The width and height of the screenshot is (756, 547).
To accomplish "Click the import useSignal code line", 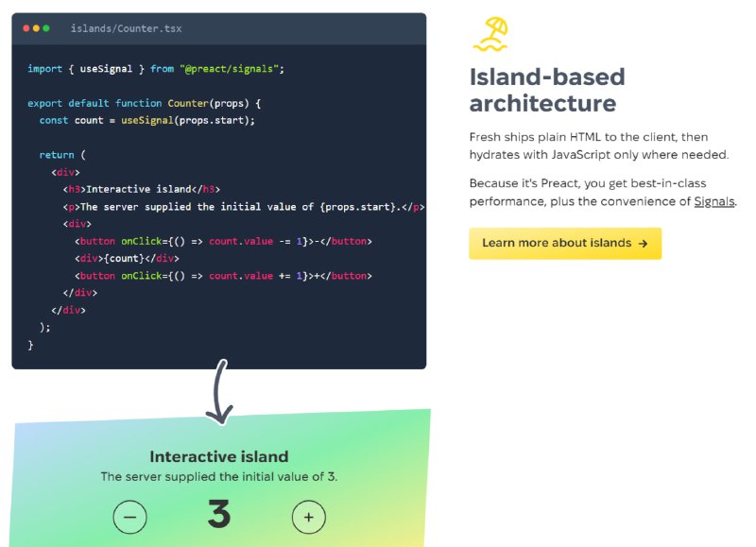I will pyautogui.click(x=156, y=69).
